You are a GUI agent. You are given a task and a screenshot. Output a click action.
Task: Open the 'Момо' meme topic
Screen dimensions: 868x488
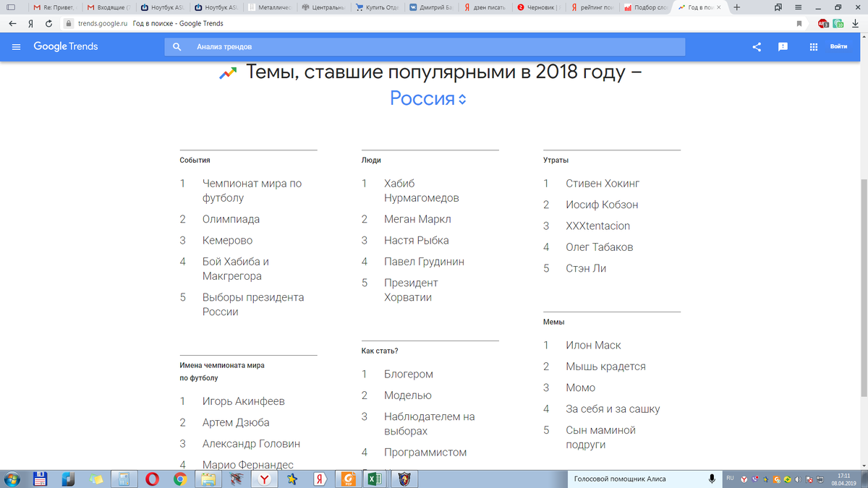580,388
